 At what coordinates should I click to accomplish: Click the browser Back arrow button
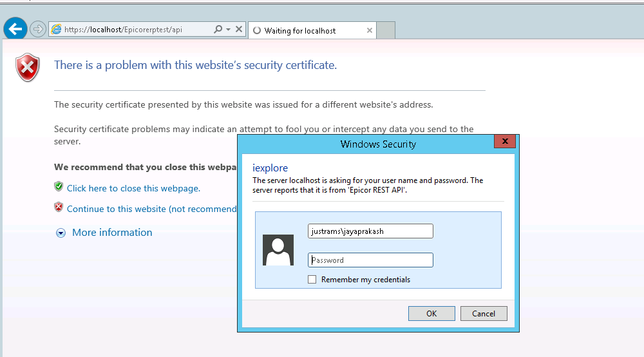point(15,29)
